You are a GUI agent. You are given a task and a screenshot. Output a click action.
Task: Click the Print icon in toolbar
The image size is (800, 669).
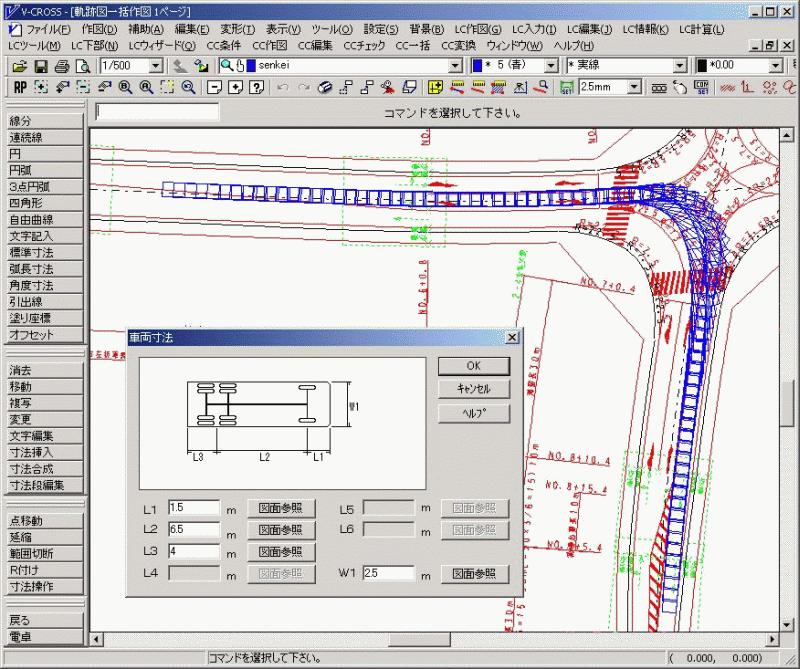61,65
